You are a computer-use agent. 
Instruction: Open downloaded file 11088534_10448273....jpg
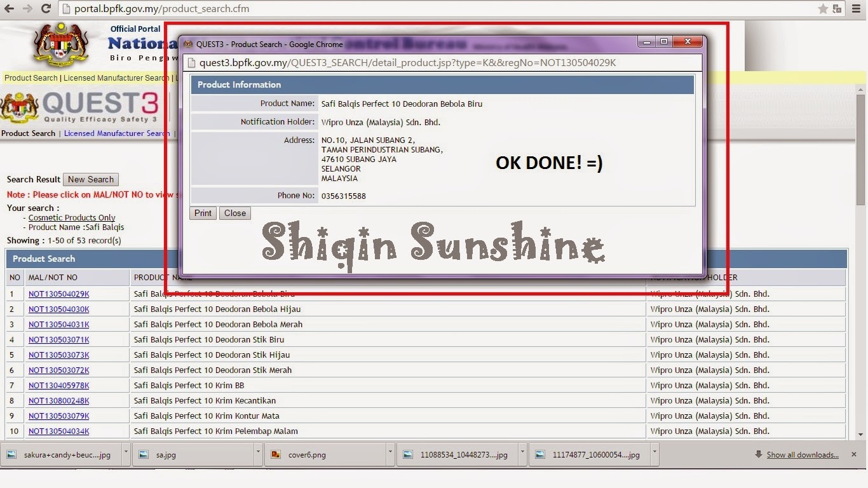click(458, 455)
